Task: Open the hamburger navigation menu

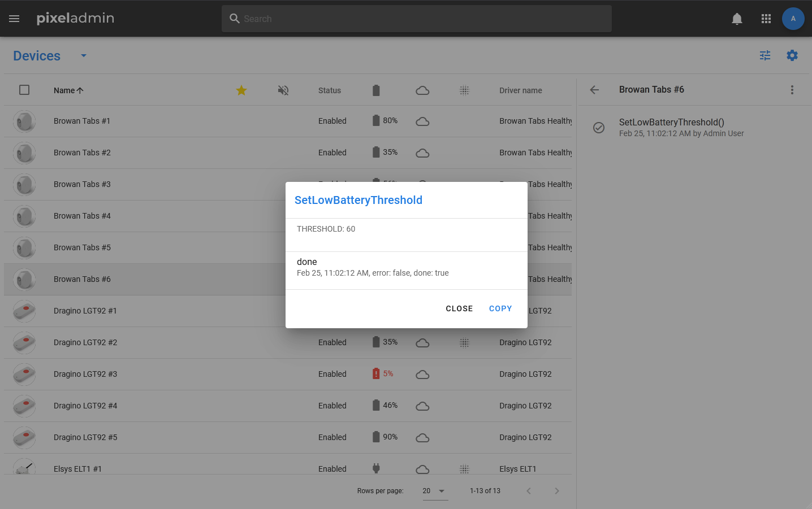Action: click(14, 19)
